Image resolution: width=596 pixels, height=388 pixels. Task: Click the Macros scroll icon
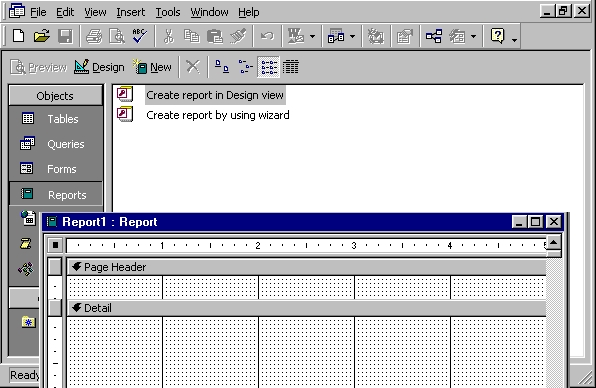pyautogui.click(x=26, y=244)
